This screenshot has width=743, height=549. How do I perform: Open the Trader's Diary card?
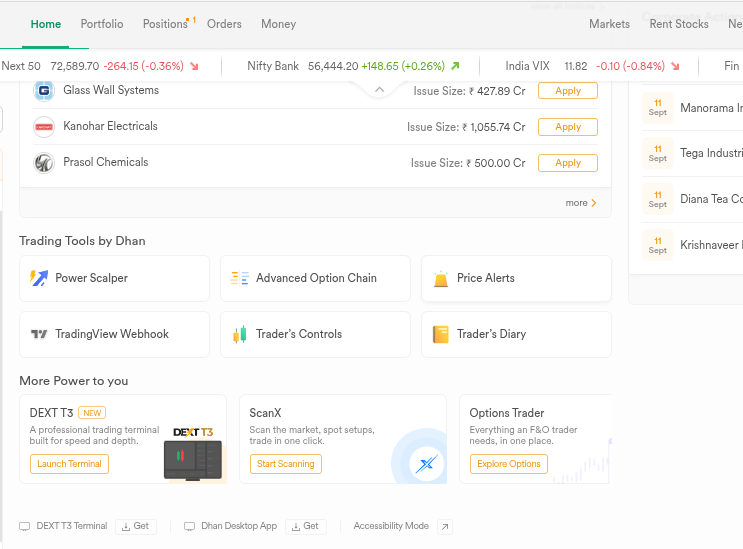(x=516, y=334)
